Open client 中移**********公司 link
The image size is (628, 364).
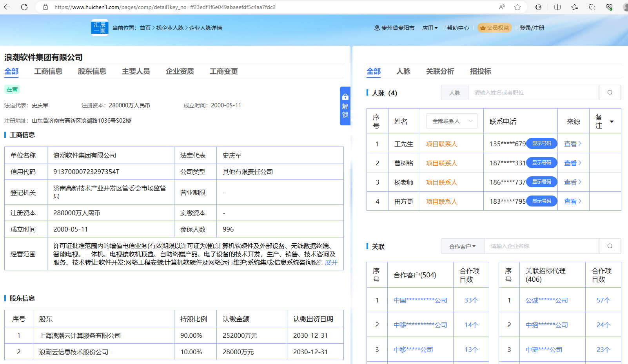(420, 325)
